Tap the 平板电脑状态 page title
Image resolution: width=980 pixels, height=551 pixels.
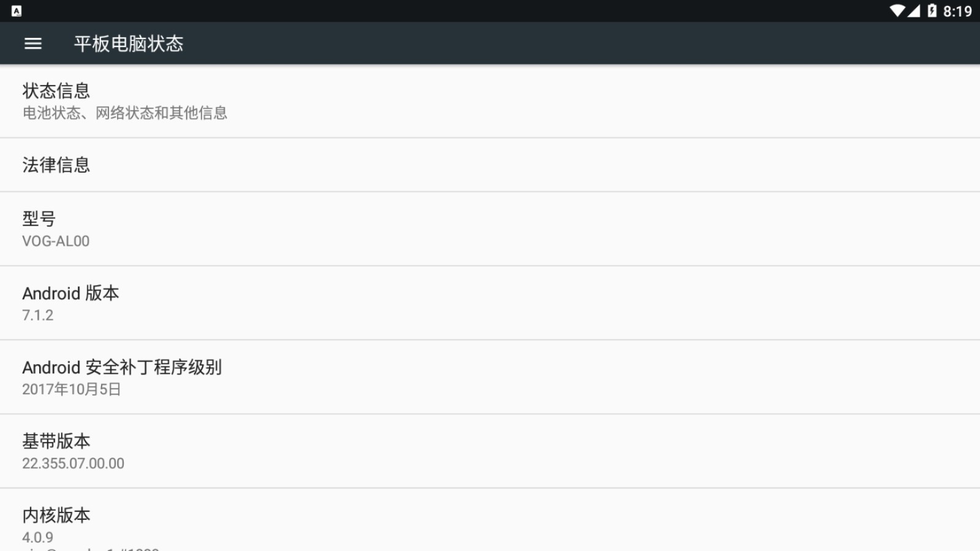129,44
